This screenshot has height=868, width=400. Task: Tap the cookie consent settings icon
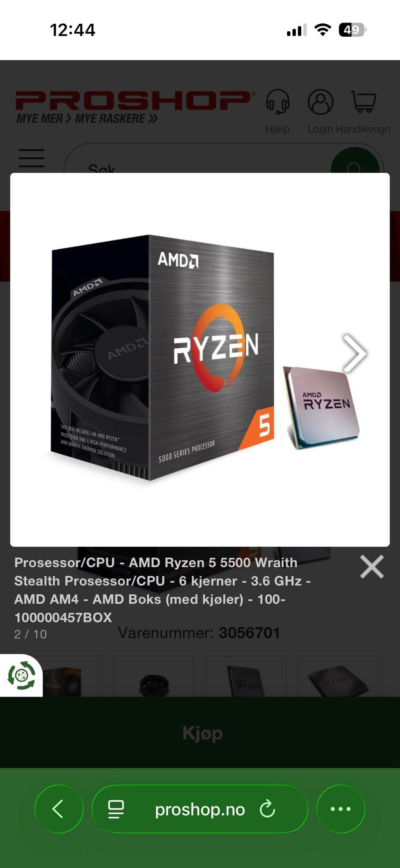pos(21,675)
